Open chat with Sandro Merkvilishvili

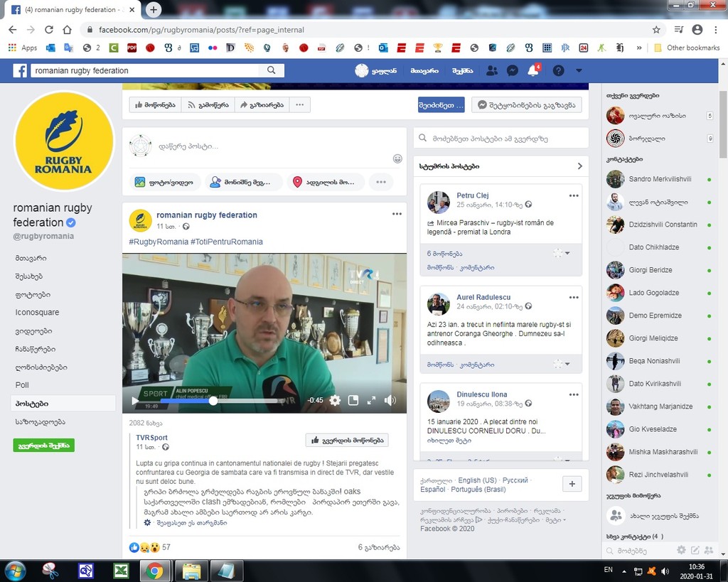tap(659, 179)
